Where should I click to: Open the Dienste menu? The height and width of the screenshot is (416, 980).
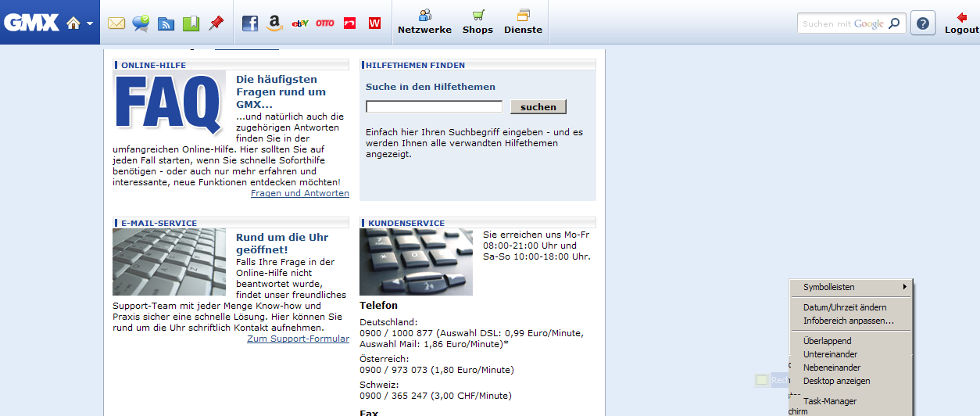[x=523, y=22]
